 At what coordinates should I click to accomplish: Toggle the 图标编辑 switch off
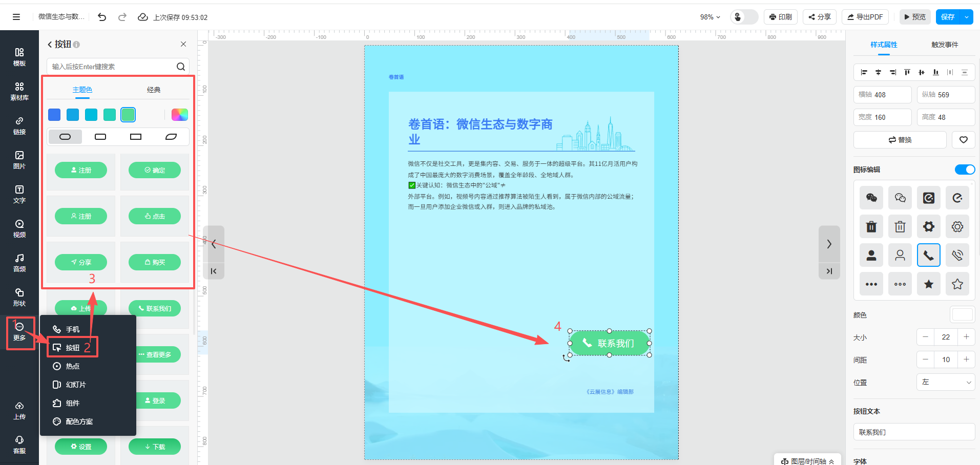(965, 170)
